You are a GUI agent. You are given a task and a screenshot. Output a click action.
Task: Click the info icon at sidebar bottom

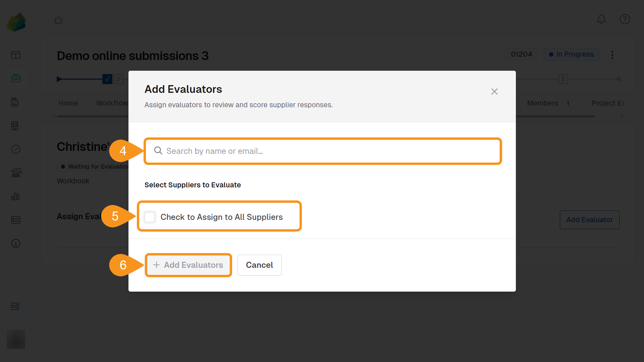pos(16,243)
